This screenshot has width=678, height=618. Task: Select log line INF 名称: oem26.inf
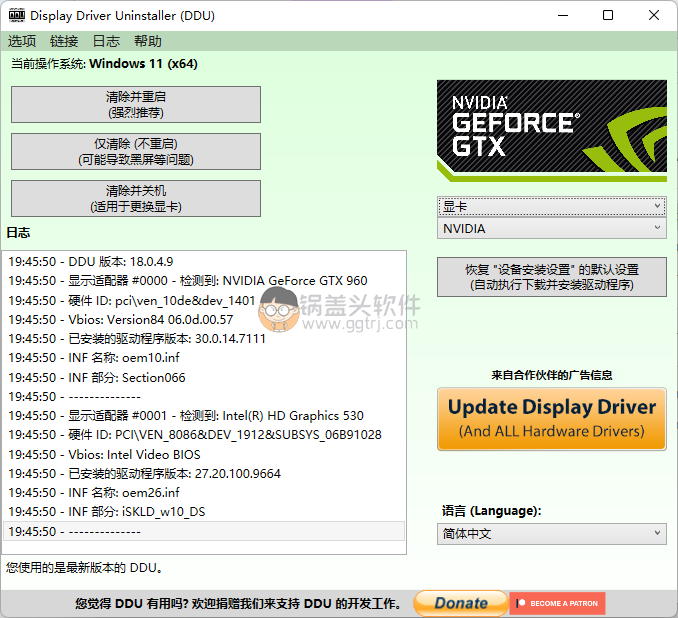(204, 493)
